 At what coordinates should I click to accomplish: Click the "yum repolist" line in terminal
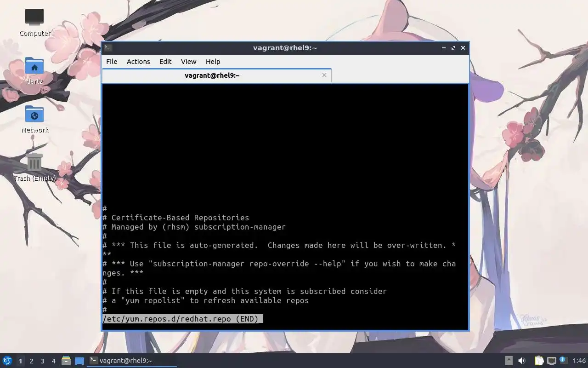[x=205, y=300]
